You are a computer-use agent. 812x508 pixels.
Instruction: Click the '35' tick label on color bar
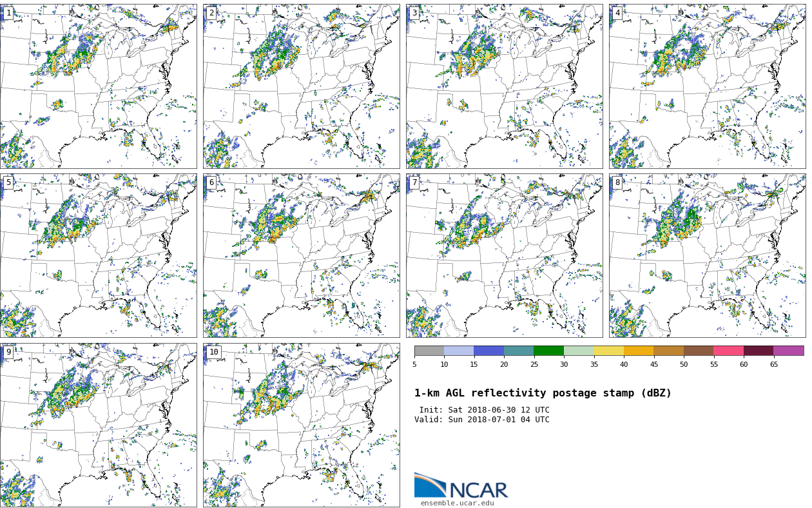[594, 365]
